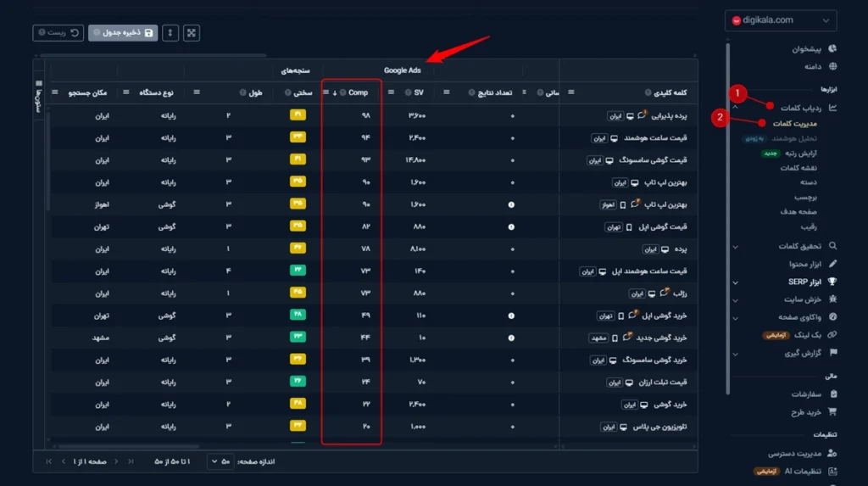The height and width of the screenshot is (486, 868).
Task: Click the Comp value ۹۸ in first row
Action: pos(365,116)
